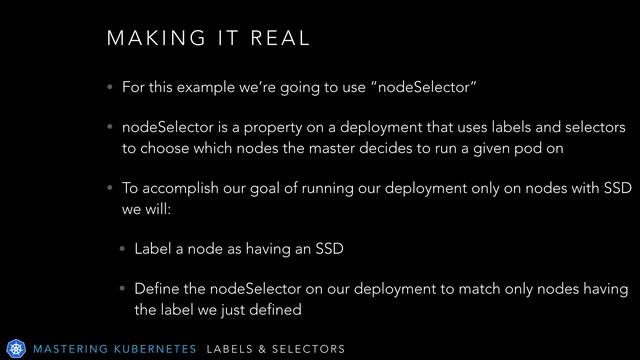
Task: Click the Kubernetes wheel logo icon
Action: pyautogui.click(x=16, y=349)
